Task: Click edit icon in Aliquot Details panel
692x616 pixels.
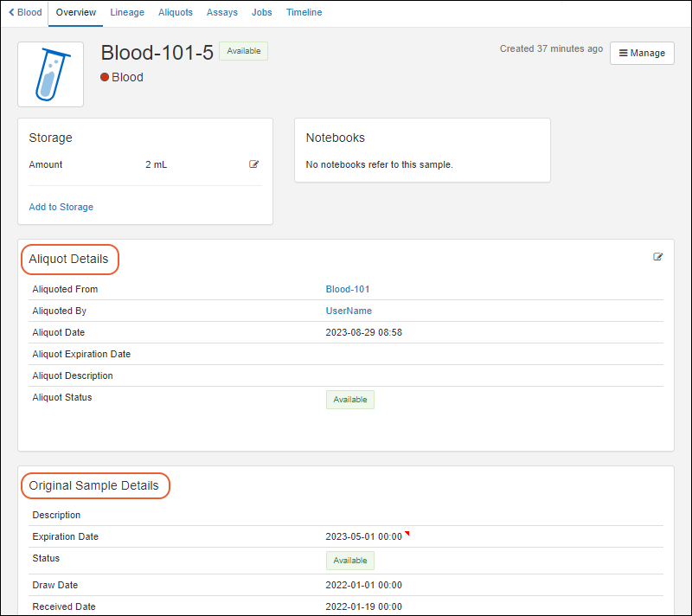Action: pyautogui.click(x=658, y=257)
